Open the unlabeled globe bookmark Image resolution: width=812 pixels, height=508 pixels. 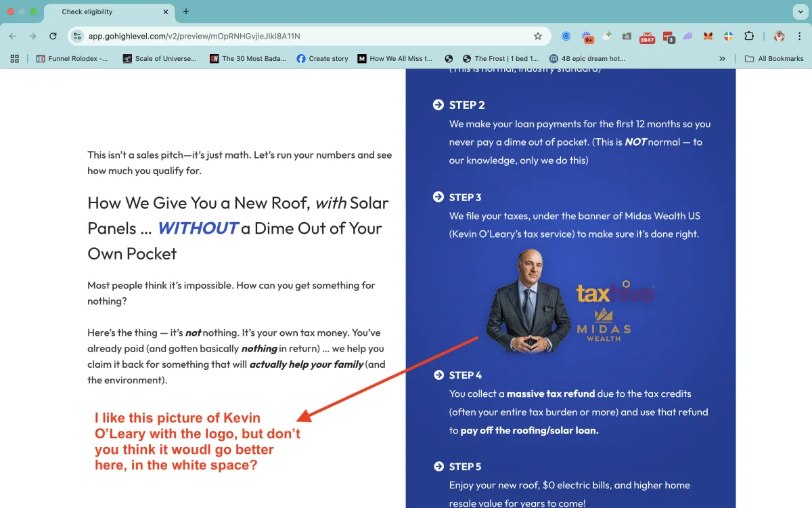click(449, 58)
